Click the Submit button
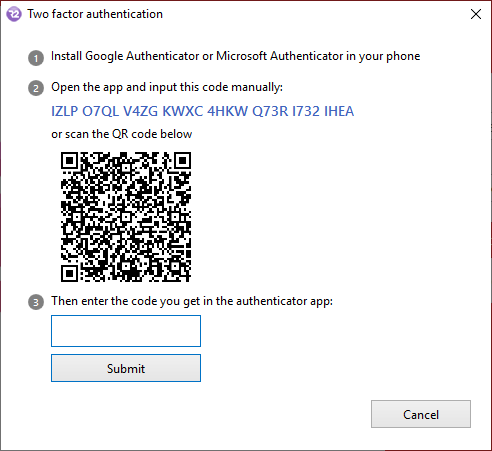Screen dimensions: 492x451 [126, 368]
